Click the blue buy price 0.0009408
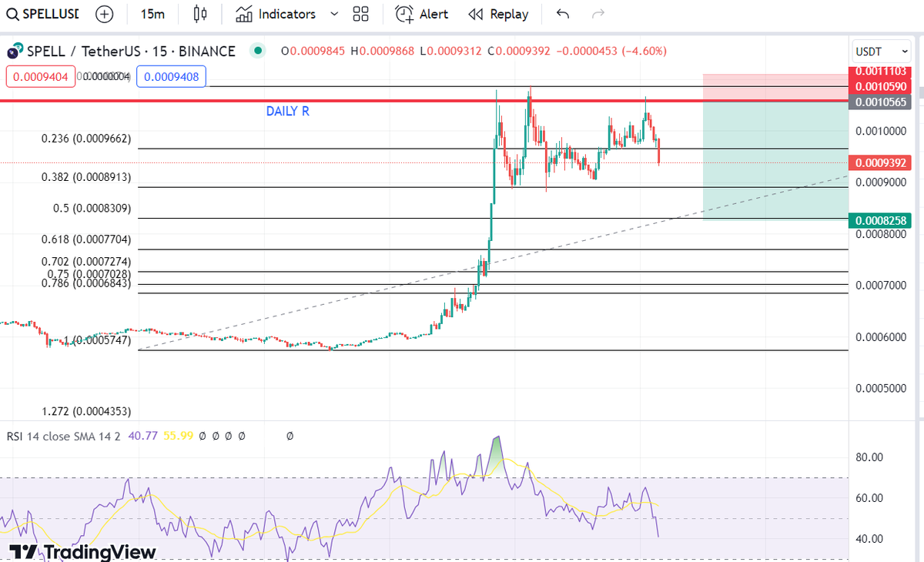This screenshot has width=924, height=562. point(171,76)
